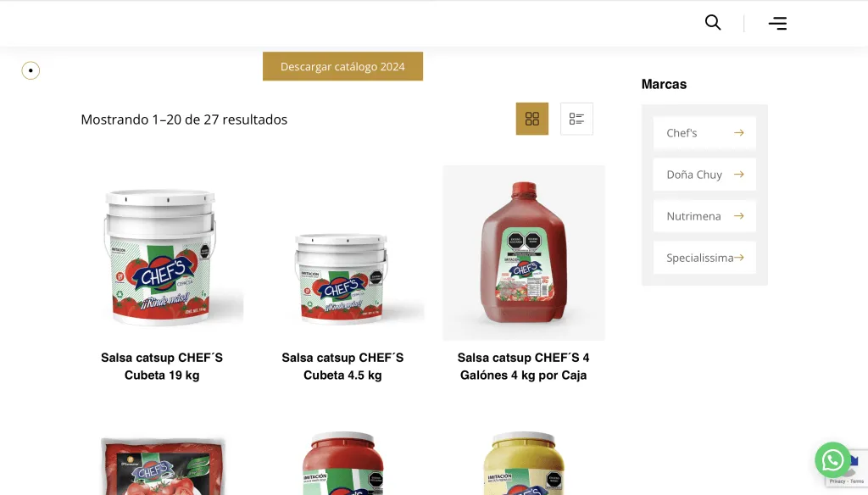This screenshot has height=495, width=868.
Task: Open Salsa catsup CHEF'S Cubeta 4.5 kg link
Action: click(342, 366)
